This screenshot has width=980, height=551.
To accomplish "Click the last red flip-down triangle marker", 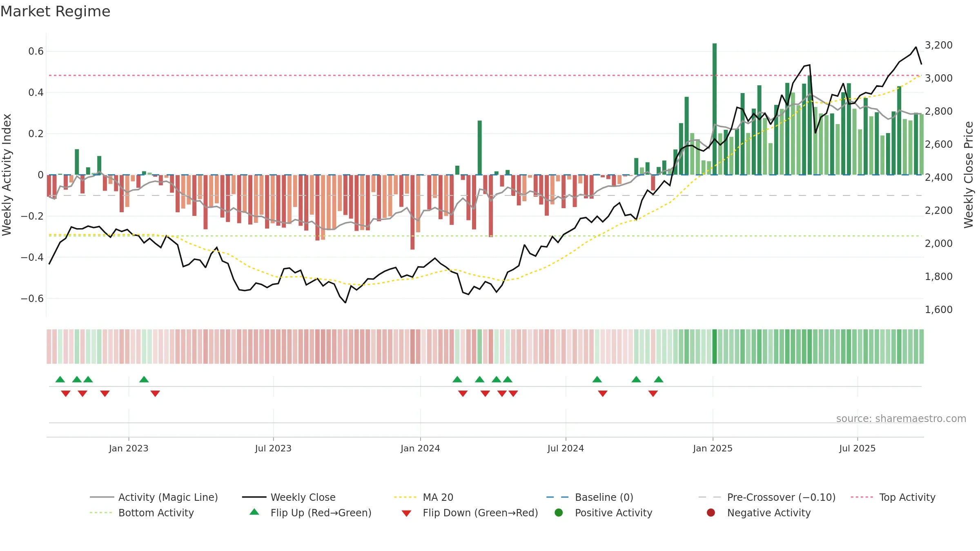I will pos(653,393).
